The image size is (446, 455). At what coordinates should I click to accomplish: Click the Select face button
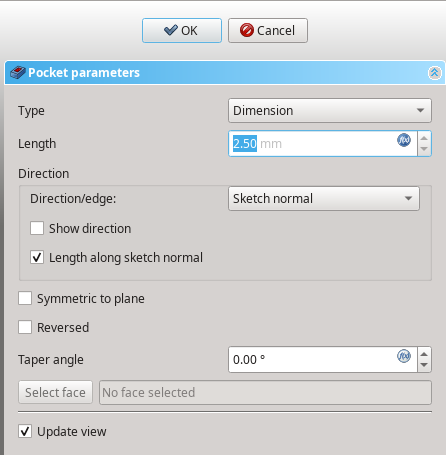click(x=55, y=392)
